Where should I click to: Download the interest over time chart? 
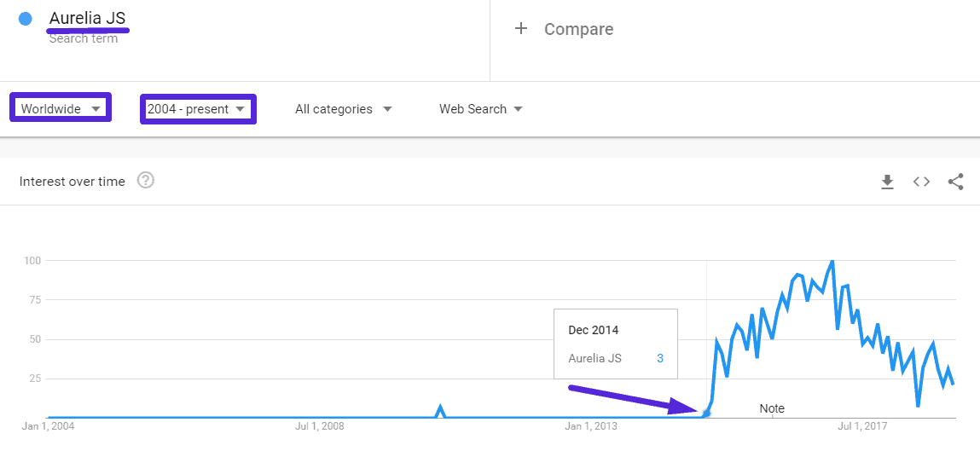(887, 182)
